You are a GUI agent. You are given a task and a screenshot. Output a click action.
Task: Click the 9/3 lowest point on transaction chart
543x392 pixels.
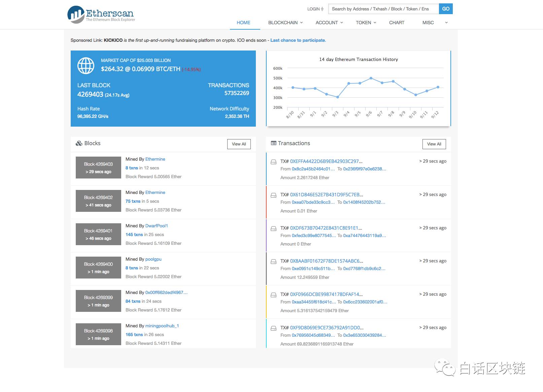coord(337,97)
